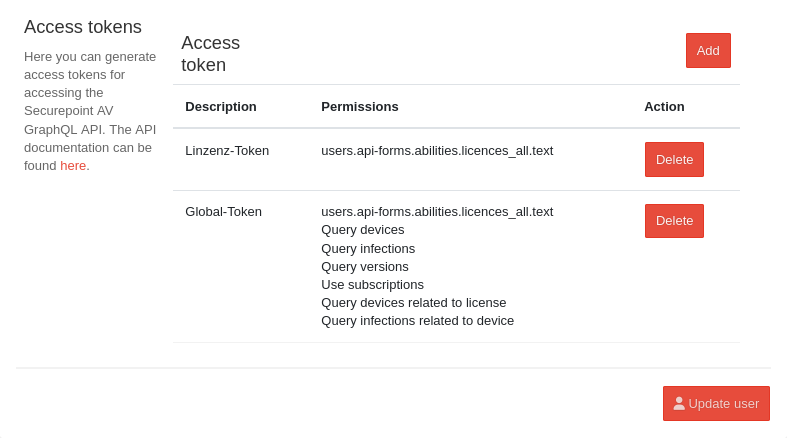Click the Access token table title
Image resolution: width=787 pixels, height=438 pixels.
(210, 54)
